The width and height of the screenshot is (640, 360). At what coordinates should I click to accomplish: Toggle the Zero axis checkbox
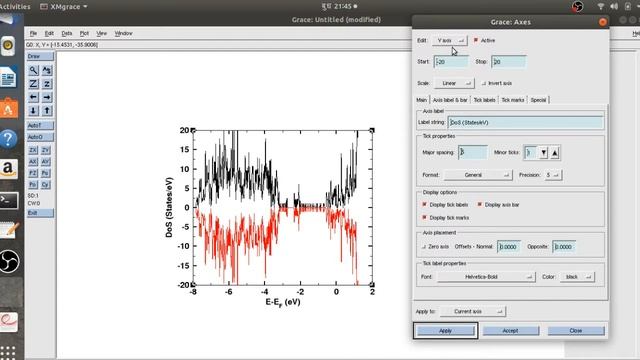point(424,247)
